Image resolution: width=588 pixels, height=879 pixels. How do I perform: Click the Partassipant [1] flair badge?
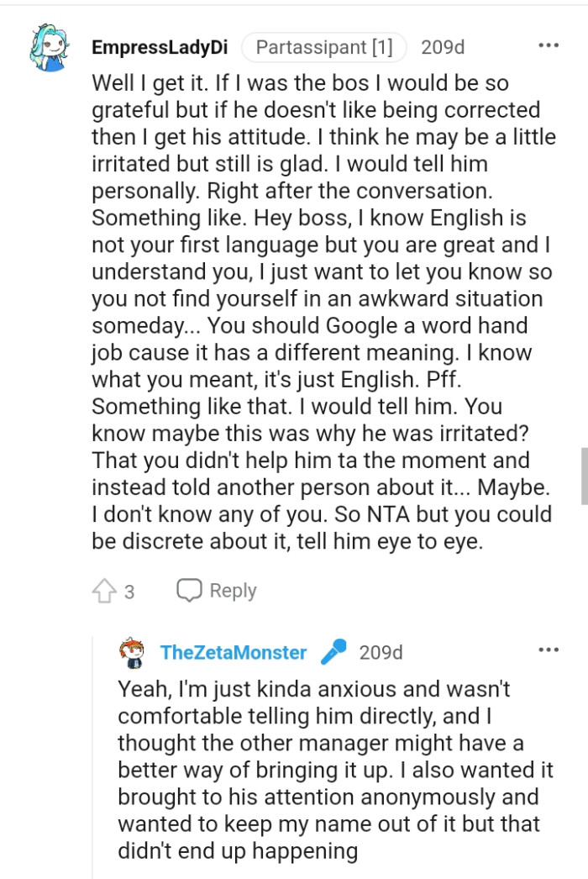324,47
